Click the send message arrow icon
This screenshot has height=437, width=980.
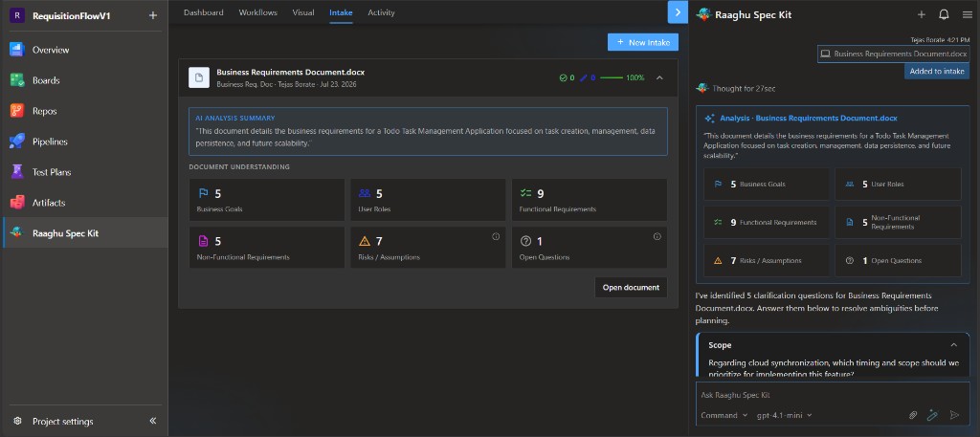click(x=954, y=415)
